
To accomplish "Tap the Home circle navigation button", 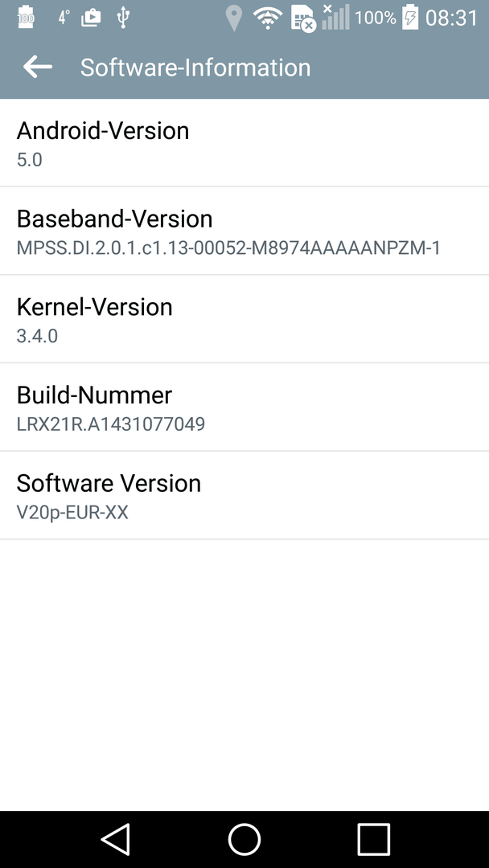I will pos(244,839).
